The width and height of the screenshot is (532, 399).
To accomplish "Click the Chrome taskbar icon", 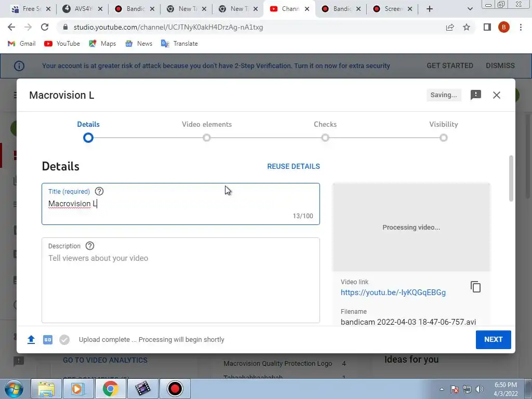I will 110,389.
